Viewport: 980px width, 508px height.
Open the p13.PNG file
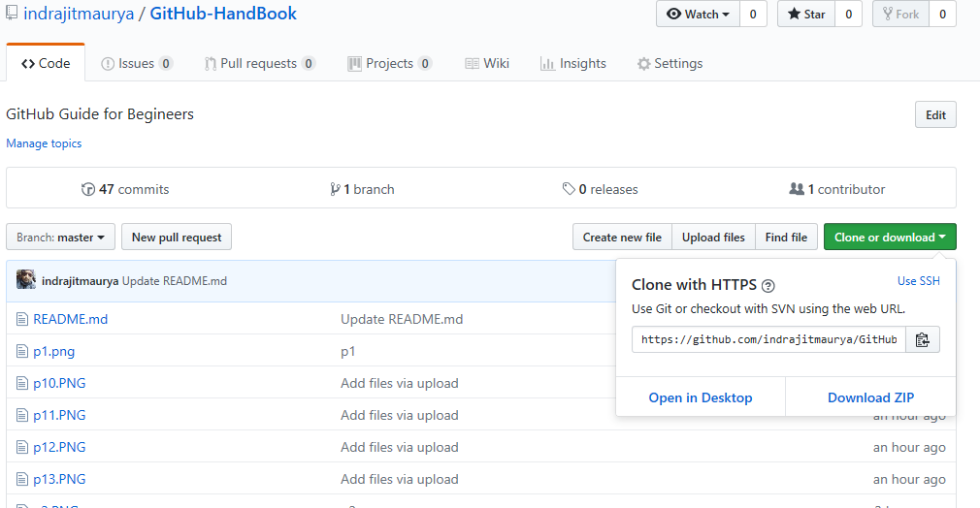coord(59,479)
